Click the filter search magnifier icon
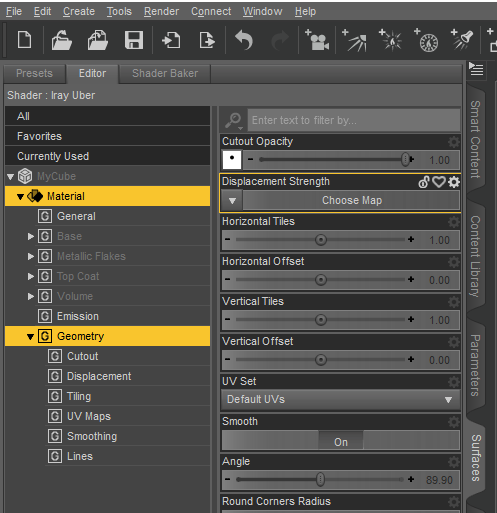497x513 pixels. 233,120
